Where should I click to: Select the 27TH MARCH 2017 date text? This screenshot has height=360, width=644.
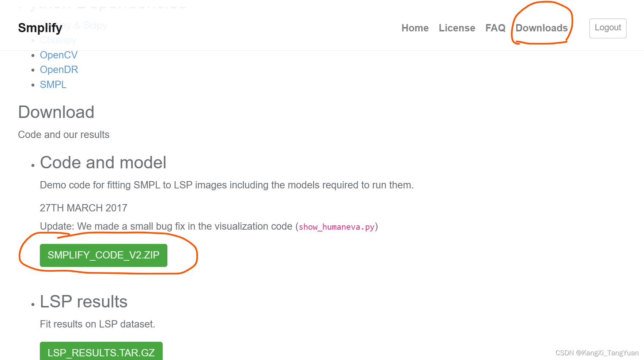[x=83, y=208]
